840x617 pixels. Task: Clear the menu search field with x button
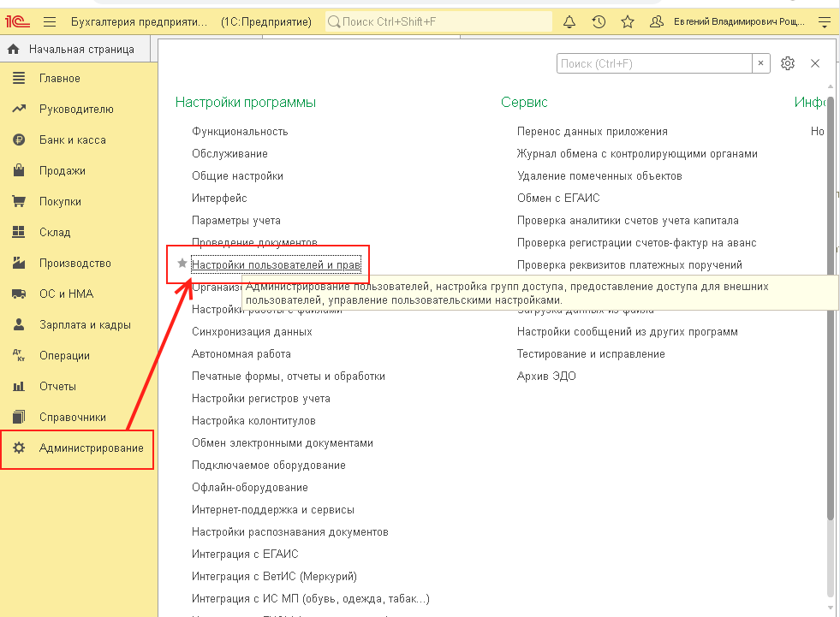(761, 63)
